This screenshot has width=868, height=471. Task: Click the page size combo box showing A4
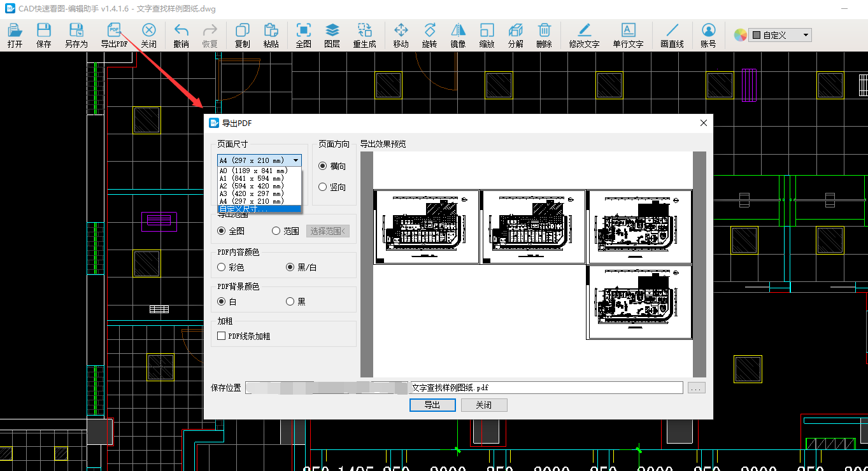click(259, 160)
